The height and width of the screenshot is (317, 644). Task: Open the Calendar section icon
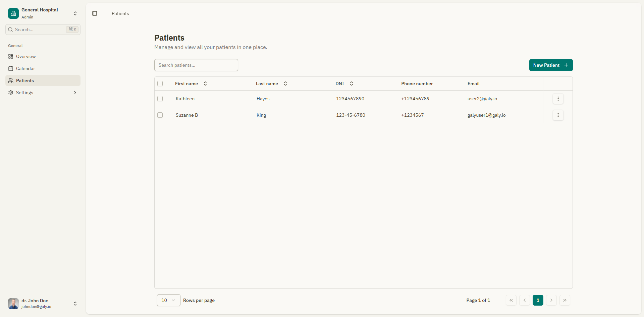tap(10, 68)
